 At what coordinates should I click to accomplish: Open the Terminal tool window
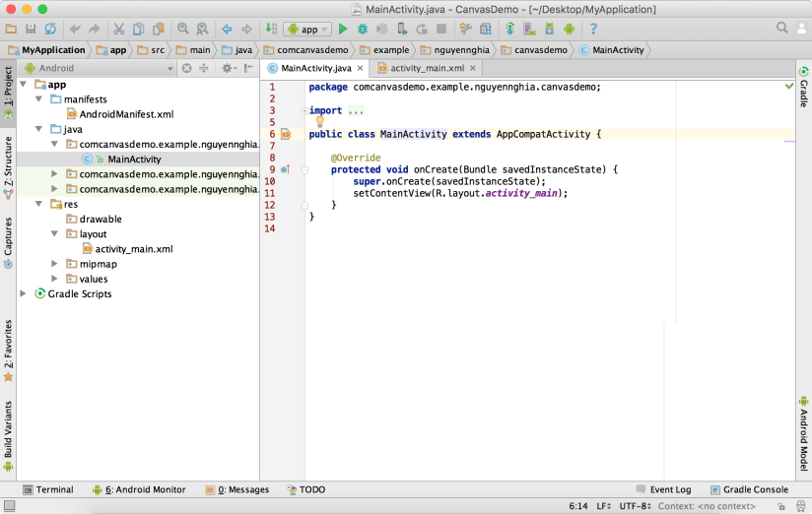pyautogui.click(x=48, y=489)
